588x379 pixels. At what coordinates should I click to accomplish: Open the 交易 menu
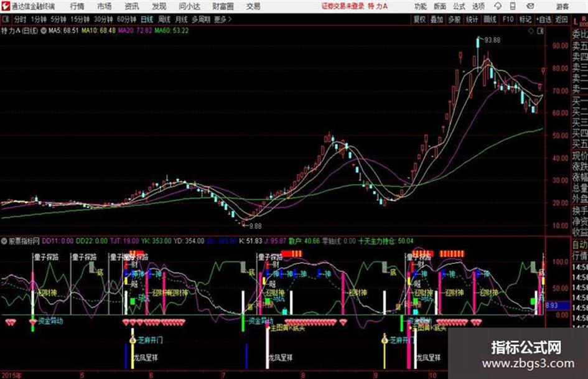(253, 6)
